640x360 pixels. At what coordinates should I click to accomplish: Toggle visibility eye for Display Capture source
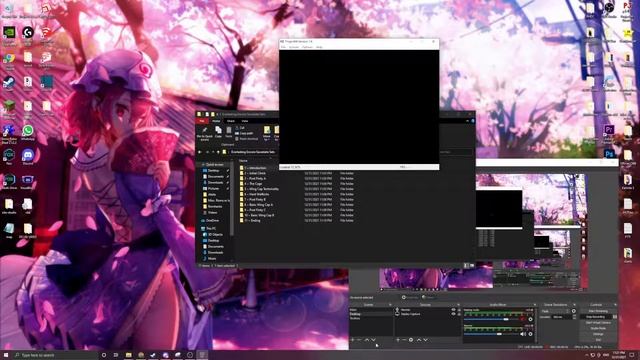point(453,314)
